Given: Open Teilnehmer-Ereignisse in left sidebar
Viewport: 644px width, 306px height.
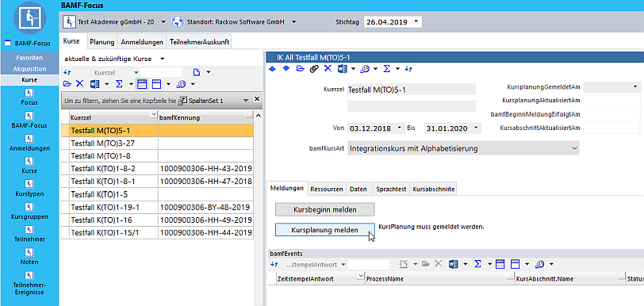Looking at the screenshot, I should (x=29, y=284).
